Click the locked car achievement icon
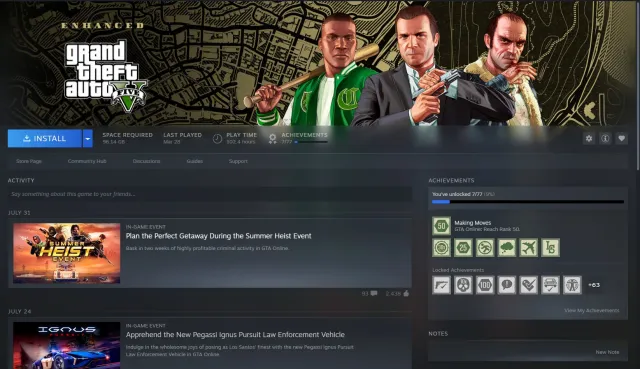The width and height of the screenshot is (640, 369). [550, 285]
